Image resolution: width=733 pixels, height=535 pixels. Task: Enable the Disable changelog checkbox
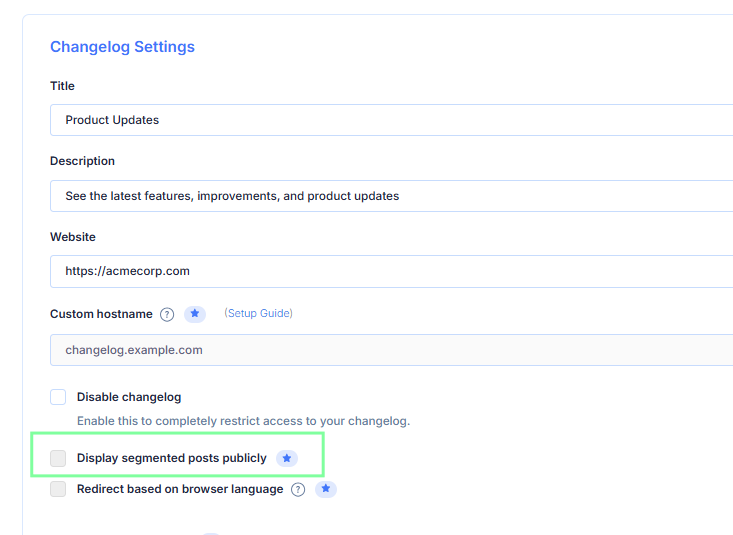click(59, 397)
